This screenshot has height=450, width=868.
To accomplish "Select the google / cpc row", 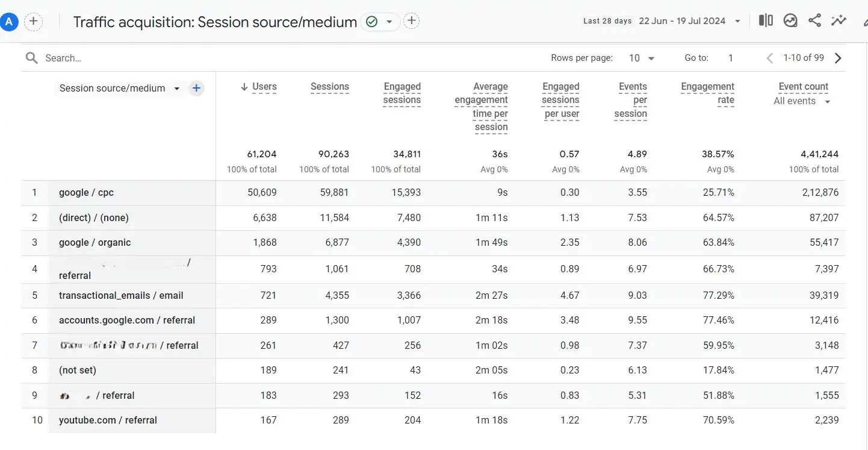I will (86, 192).
